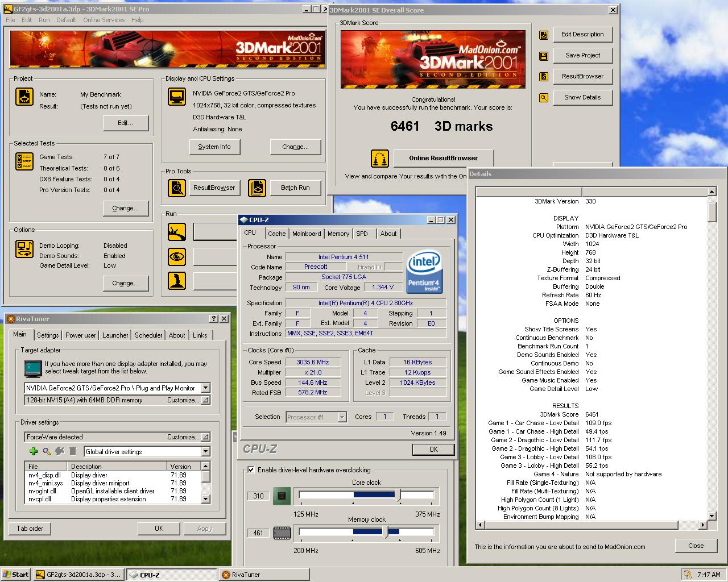Open the Help menu in 3DMark2001
The height and width of the screenshot is (582, 728).
(138, 20)
